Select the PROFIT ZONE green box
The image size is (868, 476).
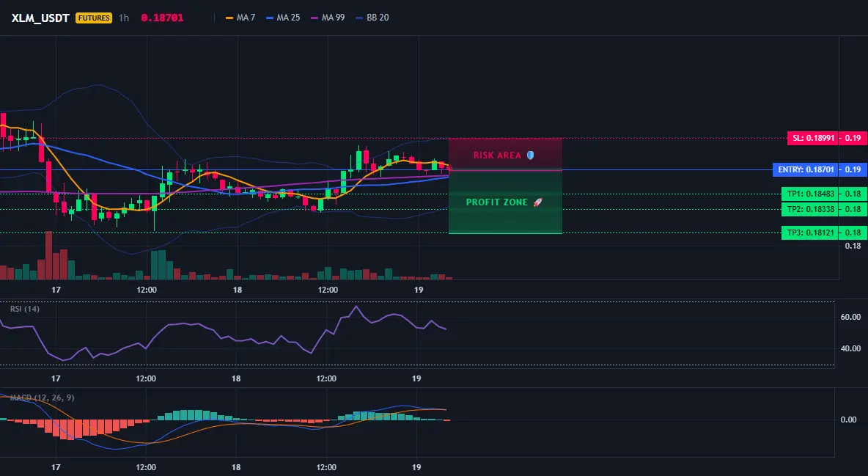pyautogui.click(x=505, y=202)
